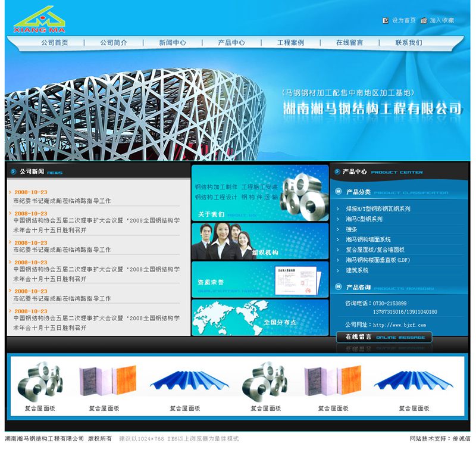This screenshot has width=476, height=449.
Task: Open product category 湘马C型钢系列
Action: tap(364, 219)
